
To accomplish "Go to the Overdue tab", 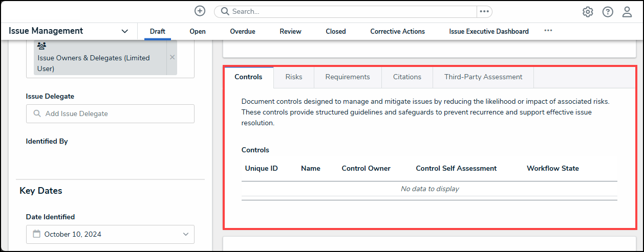I will (243, 31).
